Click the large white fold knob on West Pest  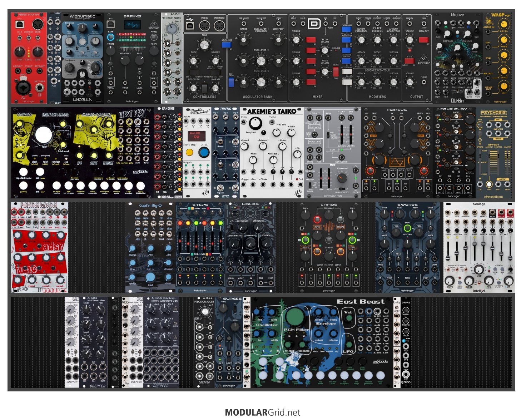(x=44, y=134)
